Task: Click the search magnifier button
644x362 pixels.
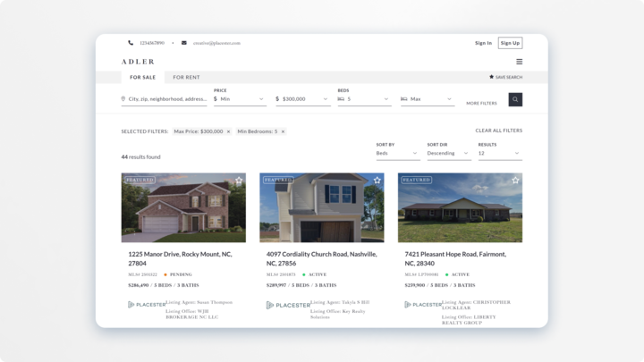Action: [x=515, y=99]
